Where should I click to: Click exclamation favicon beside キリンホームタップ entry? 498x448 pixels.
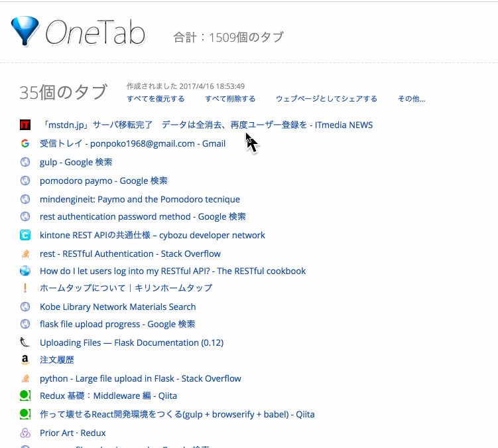pyautogui.click(x=25, y=288)
